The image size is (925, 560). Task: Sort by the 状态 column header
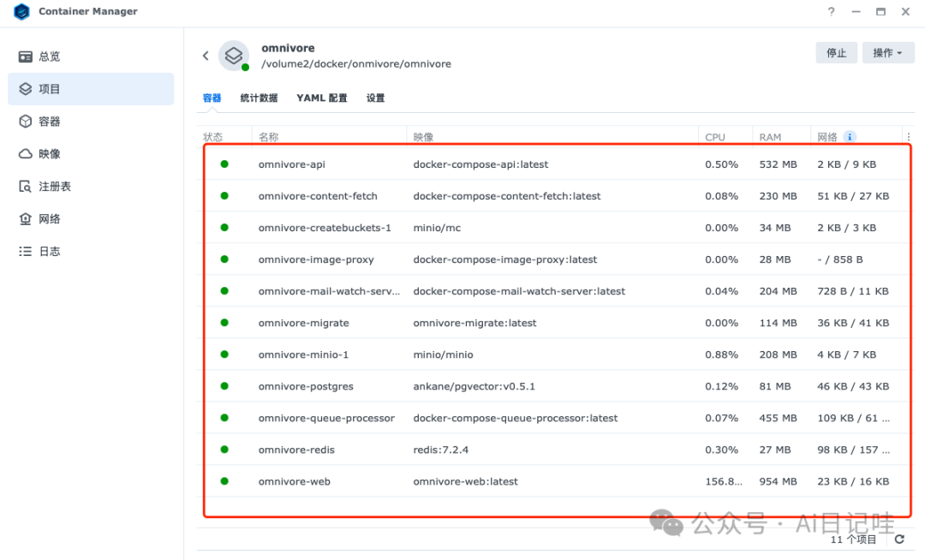213,137
